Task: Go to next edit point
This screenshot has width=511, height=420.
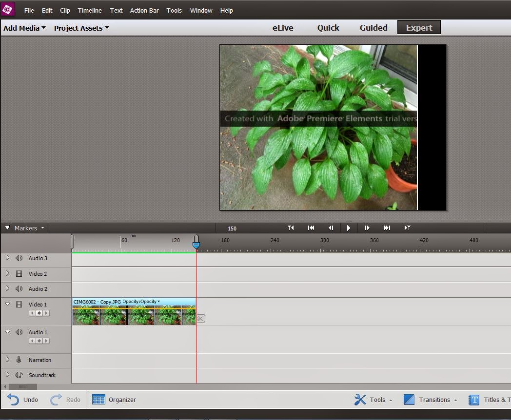Action: (407, 228)
